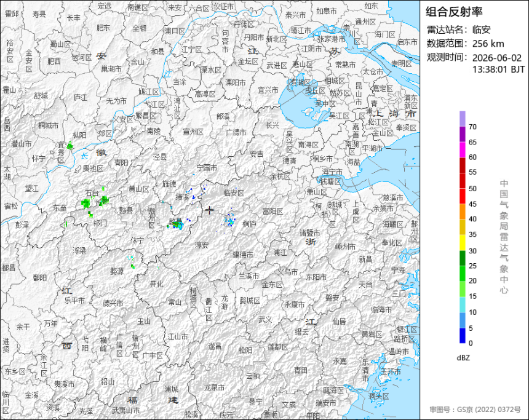Click the data range value 256 km
The image size is (529, 420).
(x=488, y=44)
